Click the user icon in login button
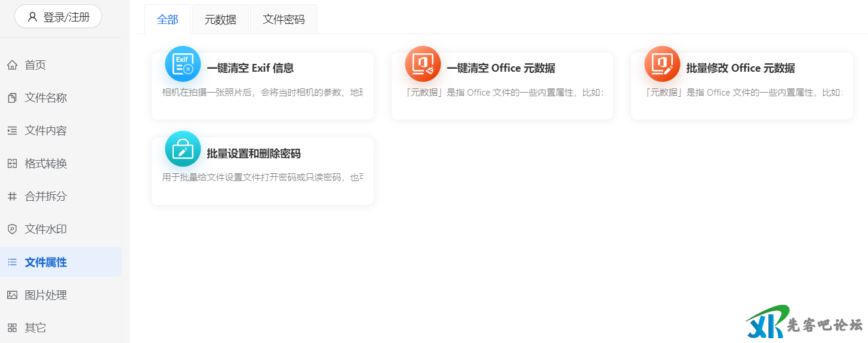The height and width of the screenshot is (343, 868). pos(32,17)
